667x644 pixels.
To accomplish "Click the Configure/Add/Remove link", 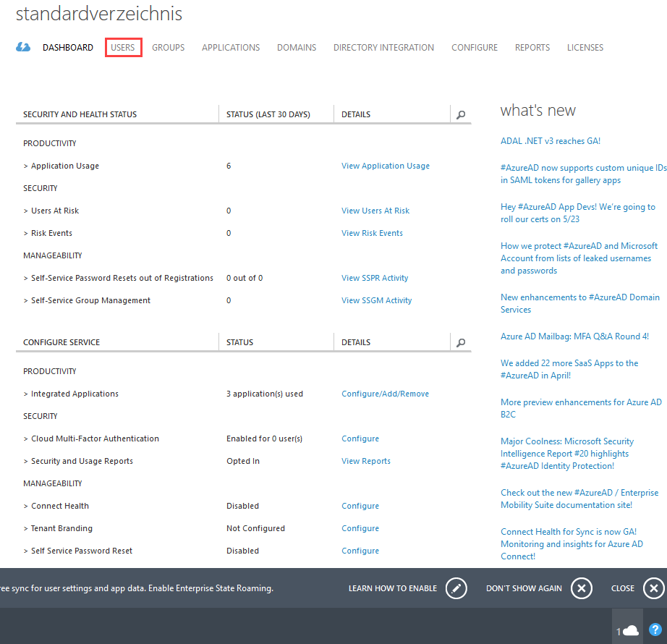I will pos(385,394).
